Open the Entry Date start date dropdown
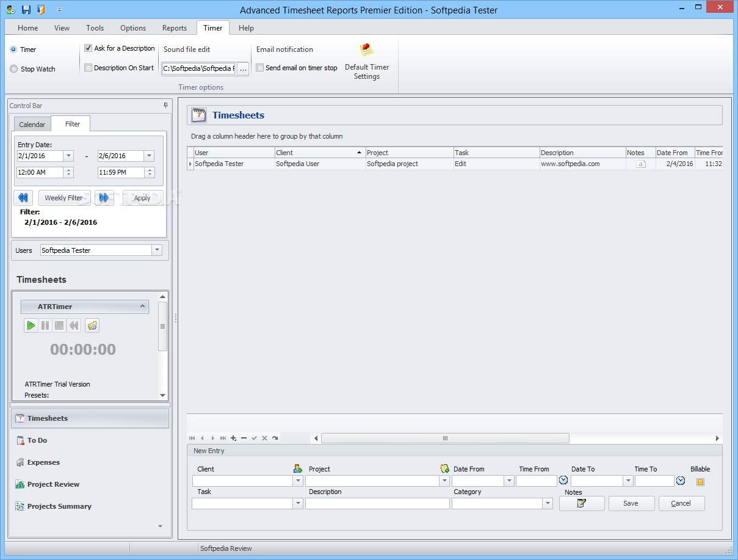The height and width of the screenshot is (560, 738). coord(68,156)
